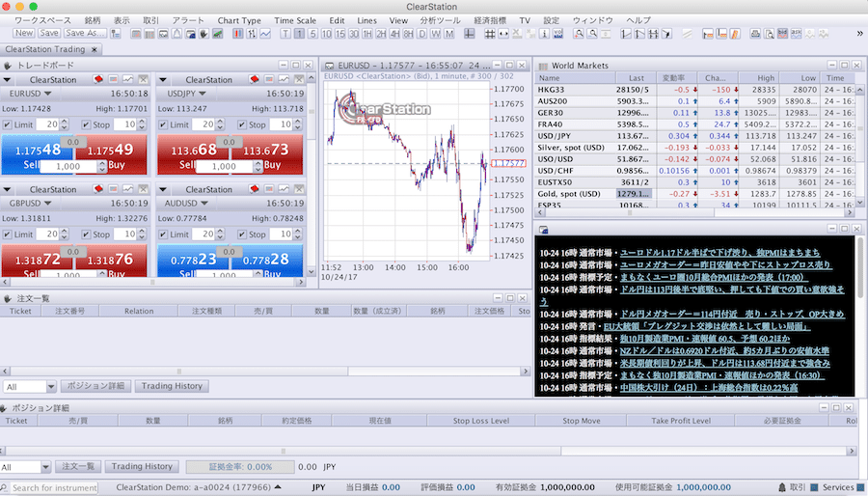Increase EURUSD Limit value with stepper up
The width and height of the screenshot is (868, 496).
tap(65, 122)
